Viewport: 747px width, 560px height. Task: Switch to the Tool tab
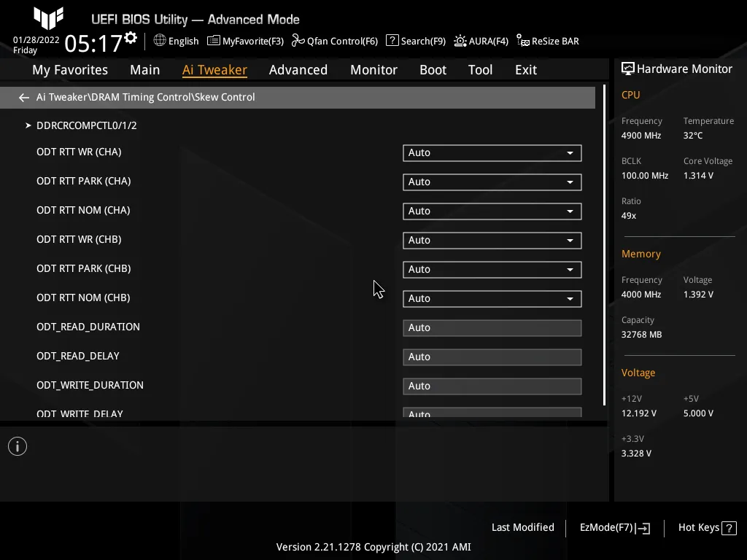[x=480, y=70]
